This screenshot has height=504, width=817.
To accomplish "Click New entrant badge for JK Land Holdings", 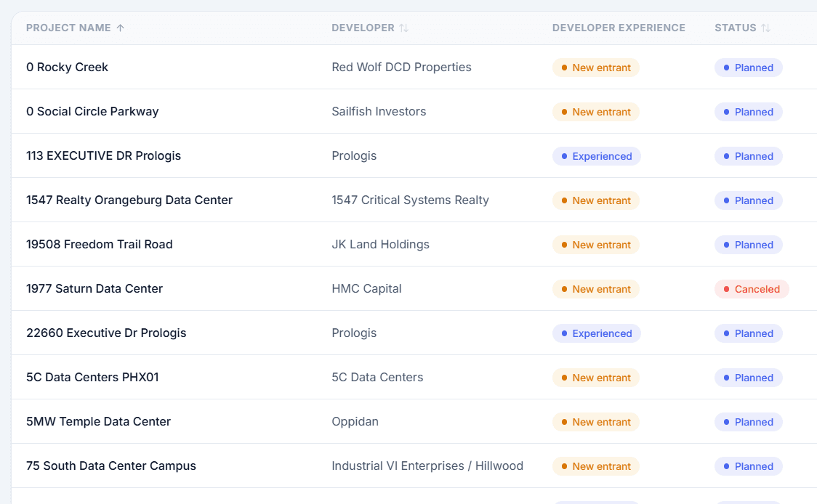I will click(x=595, y=245).
